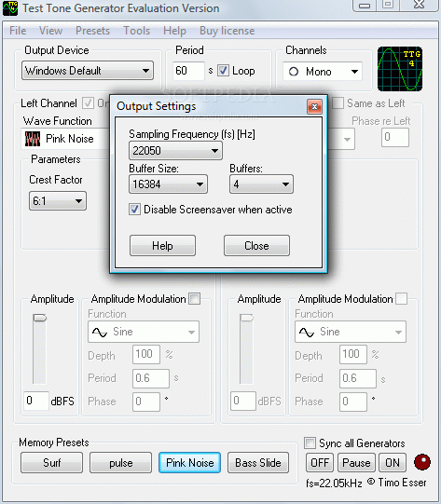441x504 pixels.
Task: Click right channel Amplitude slider thumb
Action: 247,318
